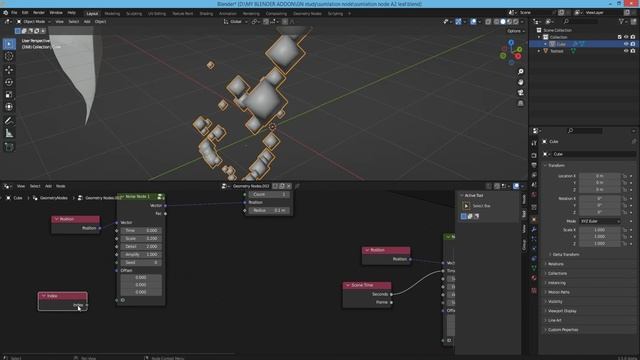The width and height of the screenshot is (640, 360).
Task: Expand the Relations panel
Action: 556,264
